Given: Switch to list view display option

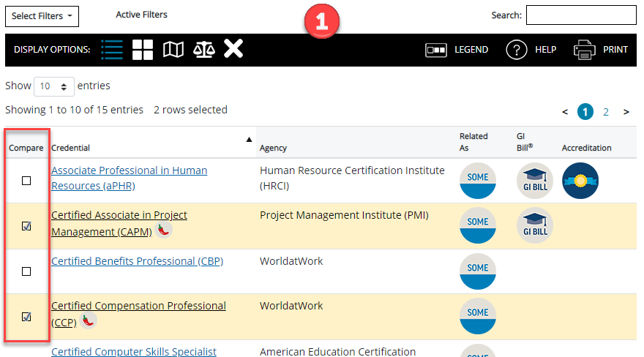Looking at the screenshot, I should (x=112, y=50).
